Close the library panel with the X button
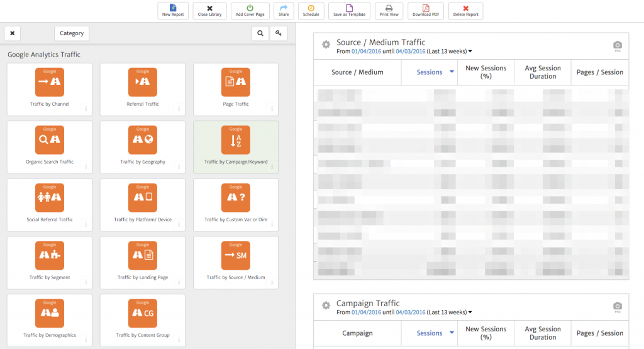The image size is (644, 349). point(13,33)
